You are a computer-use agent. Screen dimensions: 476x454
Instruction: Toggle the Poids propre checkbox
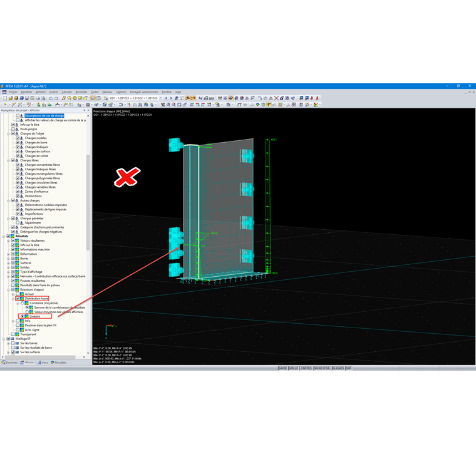point(13,129)
